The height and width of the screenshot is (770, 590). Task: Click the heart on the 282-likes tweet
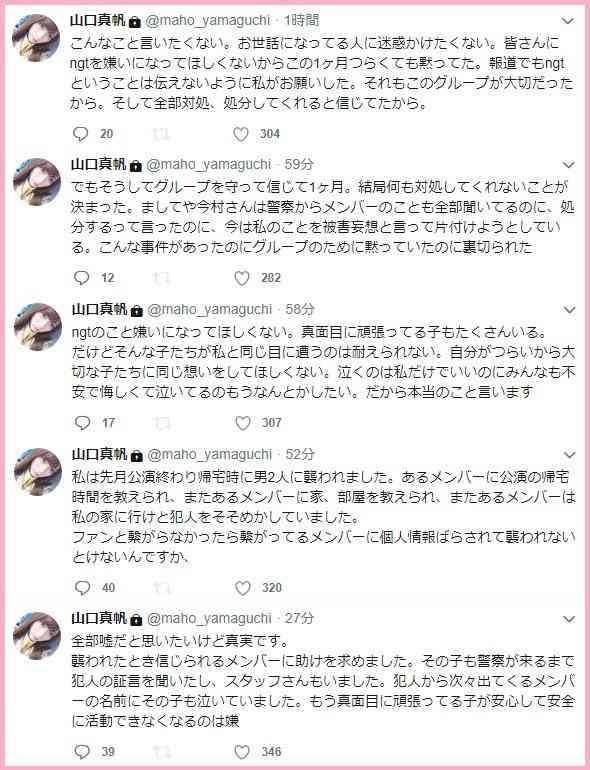click(241, 278)
